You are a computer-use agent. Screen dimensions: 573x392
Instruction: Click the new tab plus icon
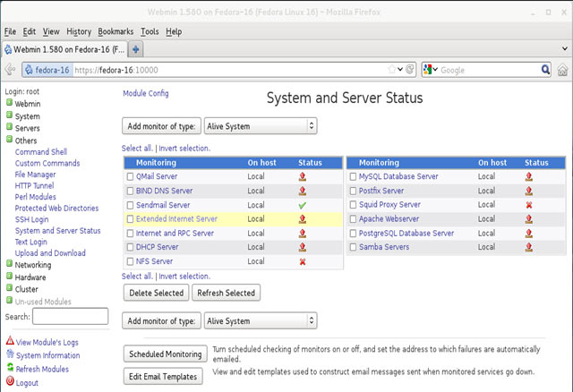pyautogui.click(x=137, y=48)
